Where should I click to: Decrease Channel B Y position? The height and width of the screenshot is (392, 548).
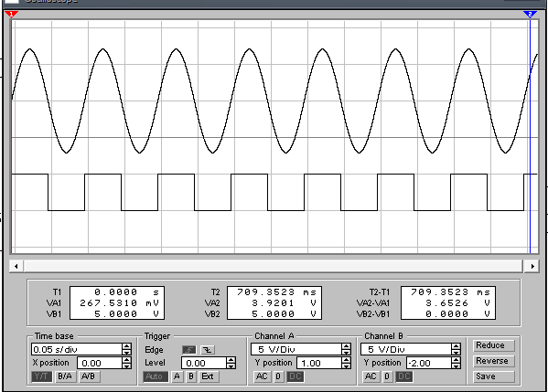pyautogui.click(x=456, y=366)
